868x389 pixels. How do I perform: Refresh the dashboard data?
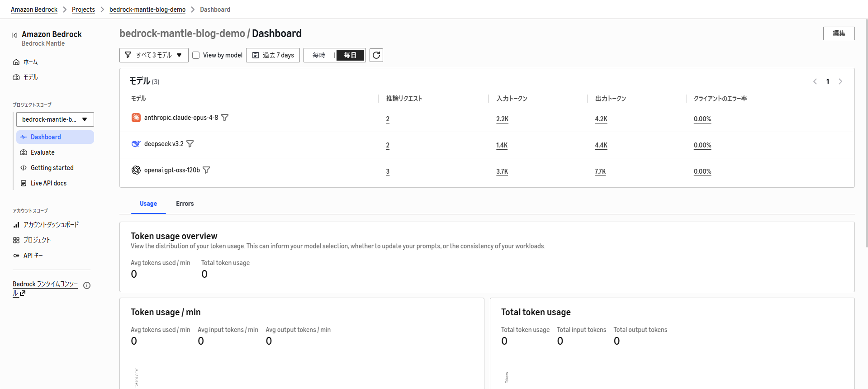coord(376,55)
